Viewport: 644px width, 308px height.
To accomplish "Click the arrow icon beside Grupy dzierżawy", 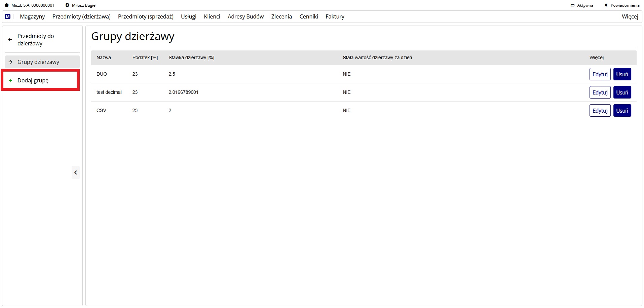I will 10,62.
